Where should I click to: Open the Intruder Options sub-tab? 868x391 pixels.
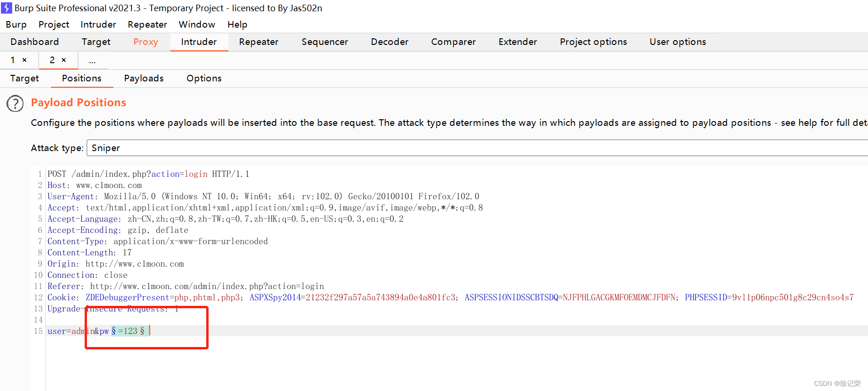[x=204, y=78]
